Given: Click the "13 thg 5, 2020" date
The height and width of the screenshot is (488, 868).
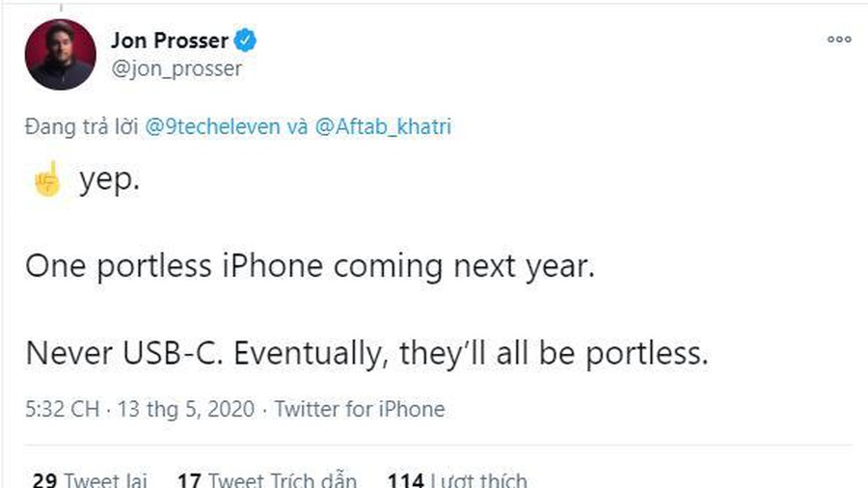Looking at the screenshot, I should click(x=186, y=409).
